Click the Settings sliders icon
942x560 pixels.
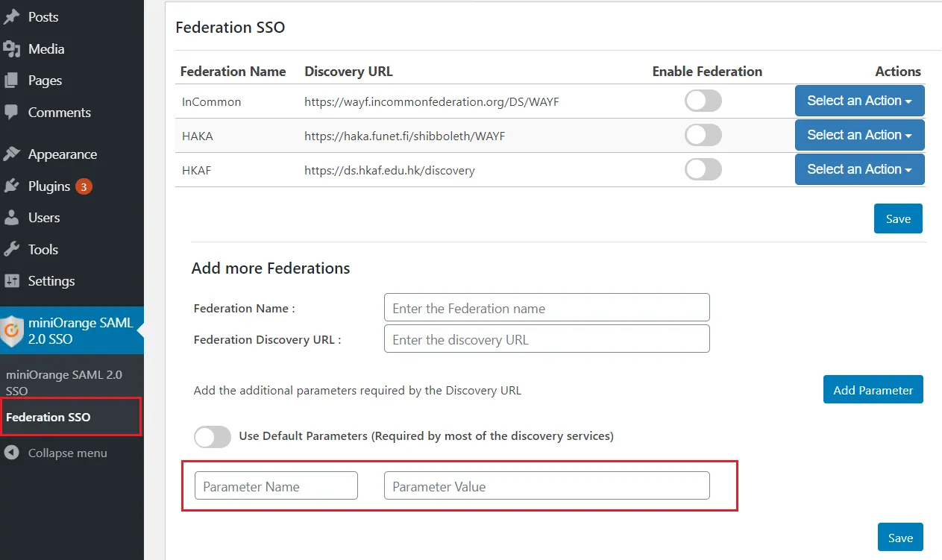coord(11,281)
